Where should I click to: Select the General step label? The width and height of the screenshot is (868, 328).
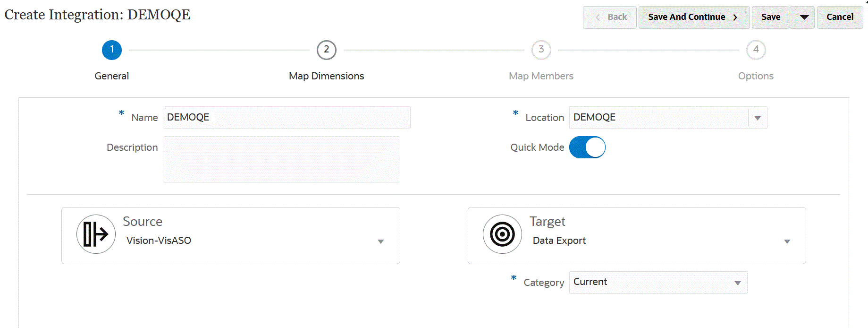(112, 76)
